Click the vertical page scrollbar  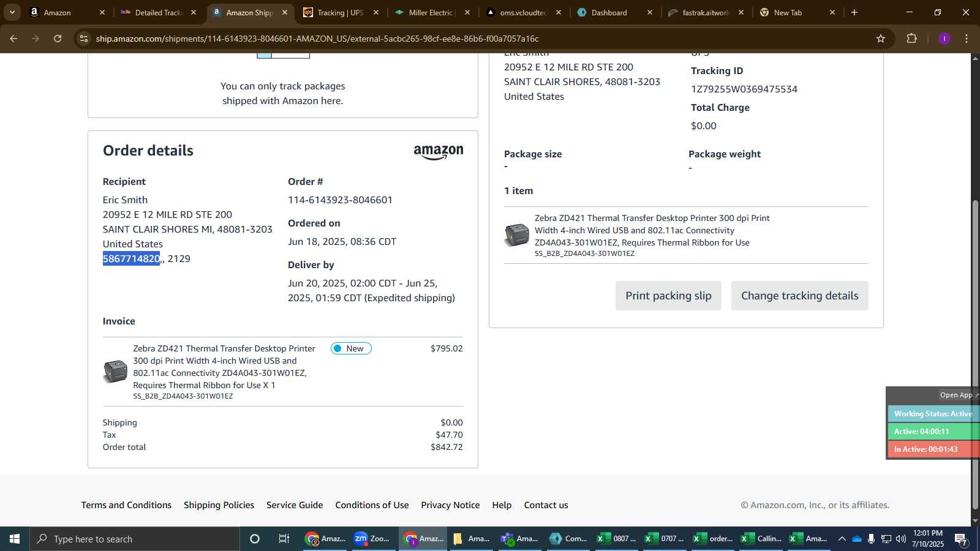click(975, 355)
